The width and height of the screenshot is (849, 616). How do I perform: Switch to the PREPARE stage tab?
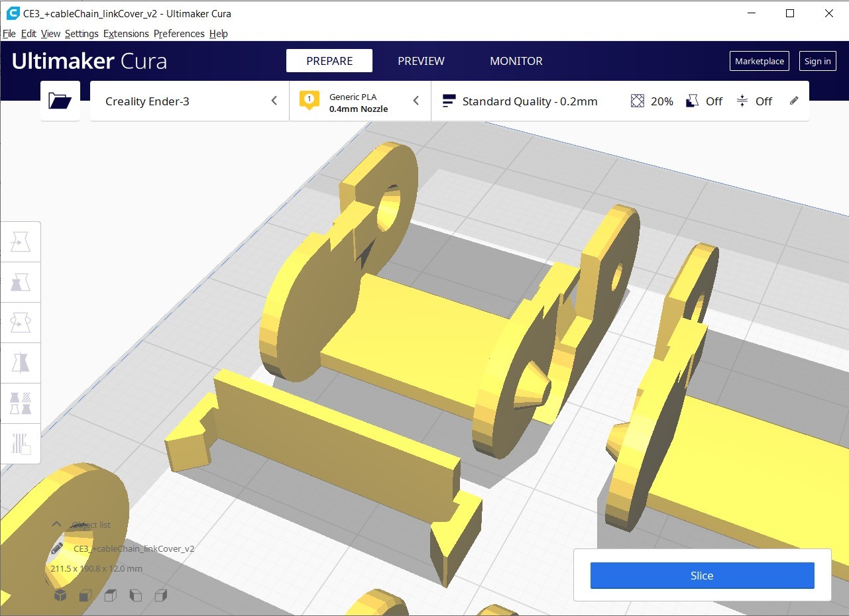click(x=329, y=61)
